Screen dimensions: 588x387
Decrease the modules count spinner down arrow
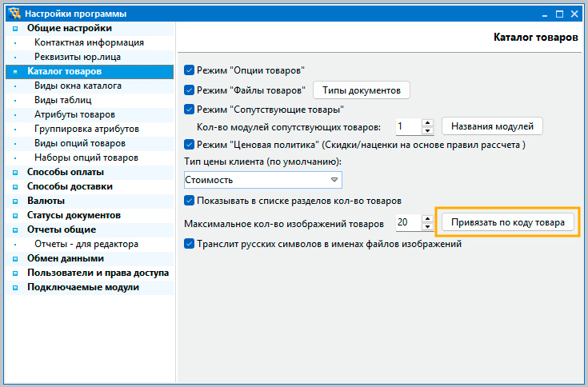pos(427,131)
